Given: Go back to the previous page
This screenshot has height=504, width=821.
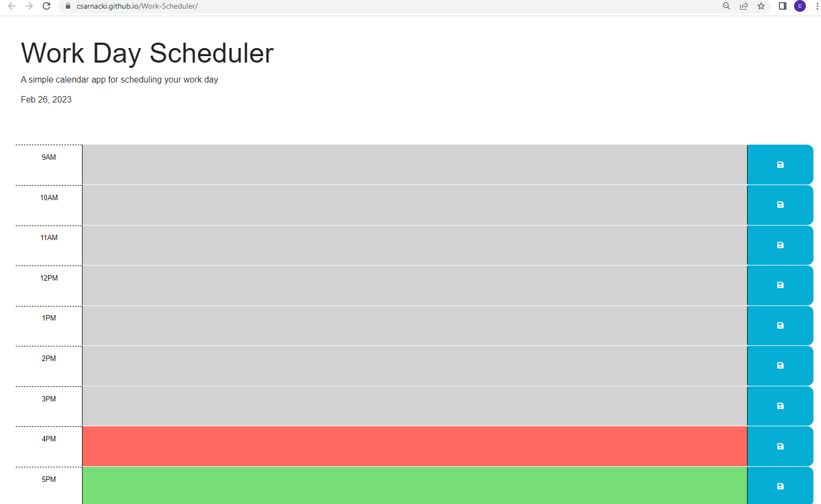Looking at the screenshot, I should click(x=11, y=6).
